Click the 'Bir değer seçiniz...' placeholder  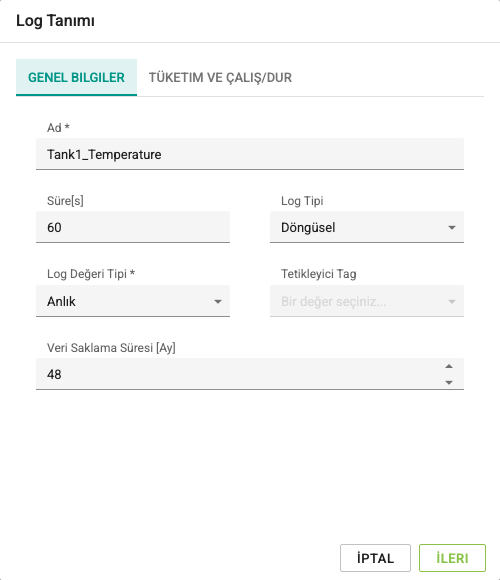pos(334,301)
